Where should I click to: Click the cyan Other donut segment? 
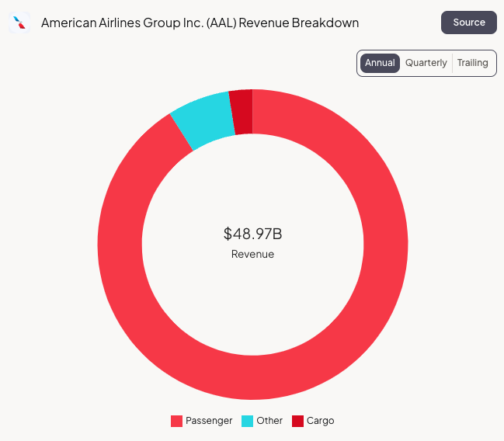(203, 121)
